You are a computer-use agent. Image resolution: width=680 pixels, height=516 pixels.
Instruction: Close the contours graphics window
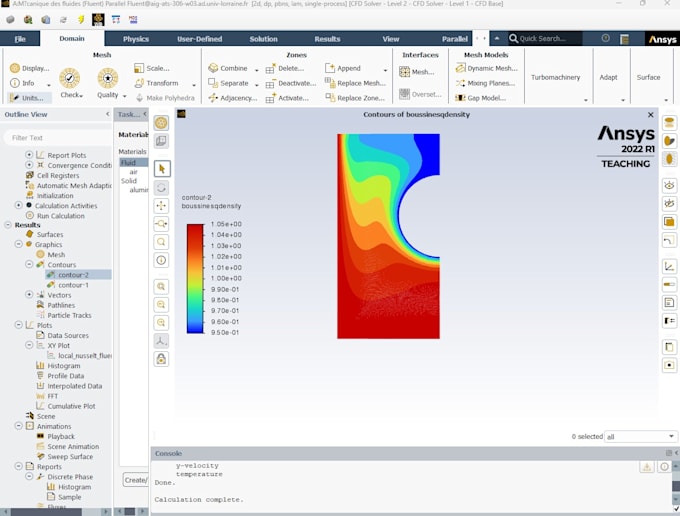coord(651,114)
